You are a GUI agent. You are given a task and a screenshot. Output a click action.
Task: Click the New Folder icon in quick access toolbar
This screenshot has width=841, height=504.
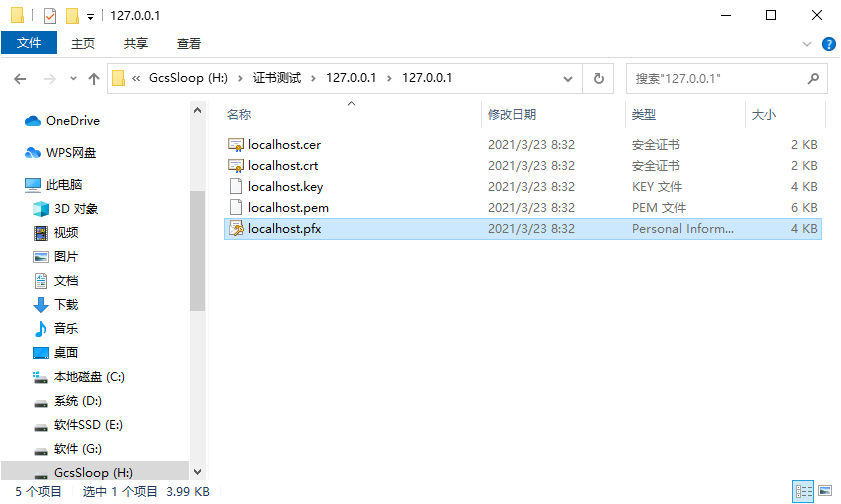[72, 16]
